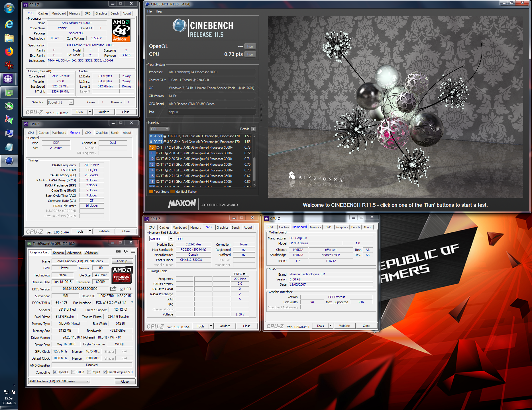Switch to Advanced tab in GPU-Z
The image size is (532, 410).
[x=74, y=253]
